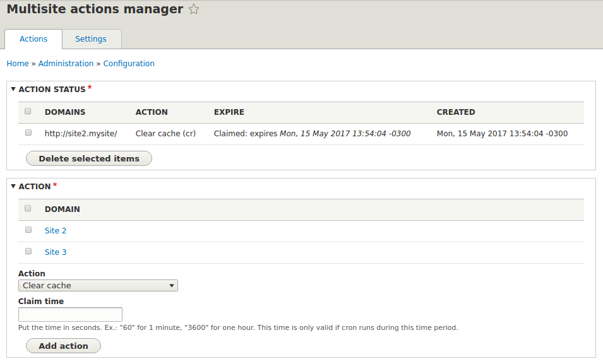Select the Claimed: expires date cell
603x364 pixels.
tap(313, 133)
